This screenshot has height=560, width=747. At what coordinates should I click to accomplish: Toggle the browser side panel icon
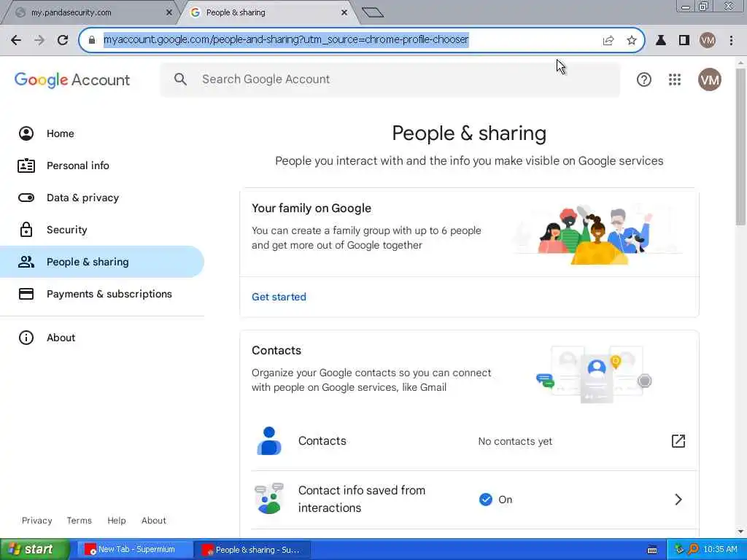[684, 41]
